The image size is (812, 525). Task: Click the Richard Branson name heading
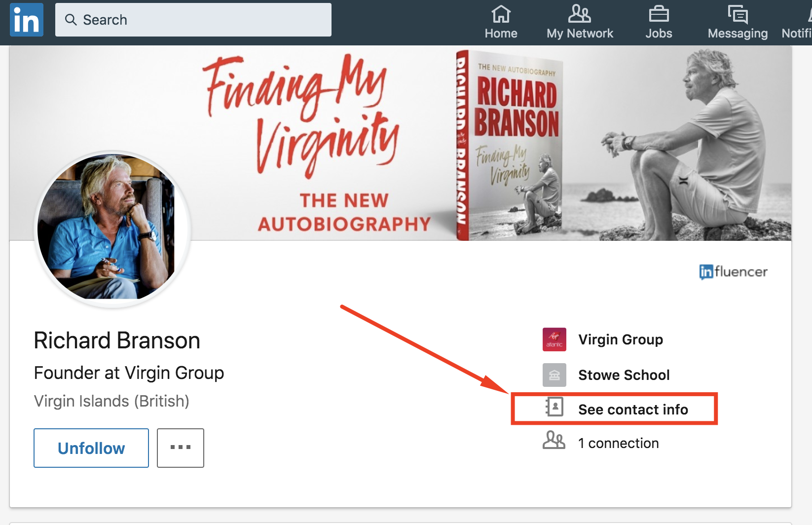(117, 340)
